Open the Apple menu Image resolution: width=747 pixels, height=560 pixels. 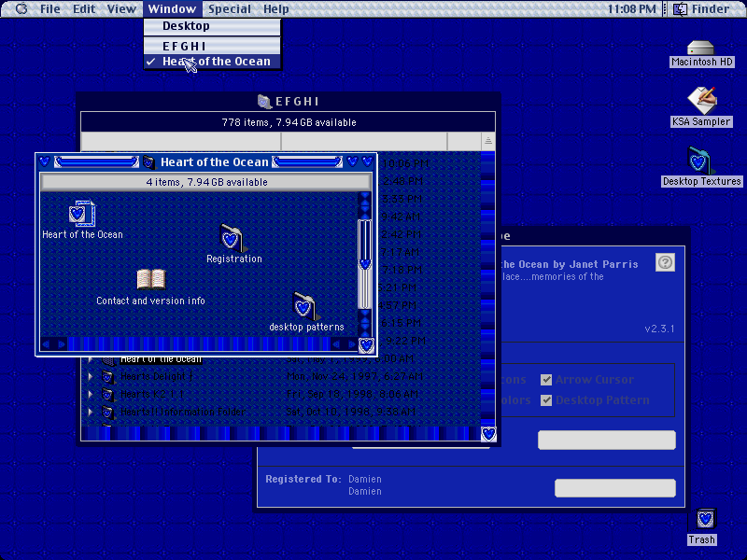tap(21, 8)
